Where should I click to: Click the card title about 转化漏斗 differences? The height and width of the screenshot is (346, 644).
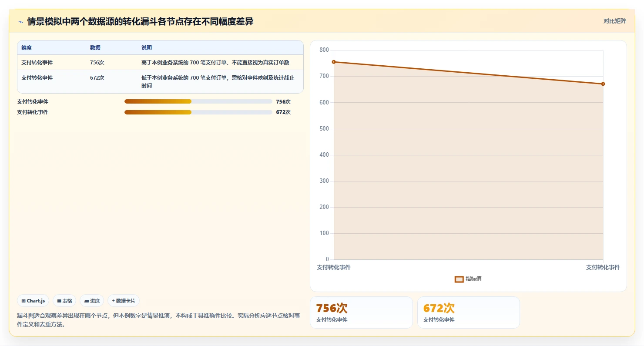pos(140,21)
